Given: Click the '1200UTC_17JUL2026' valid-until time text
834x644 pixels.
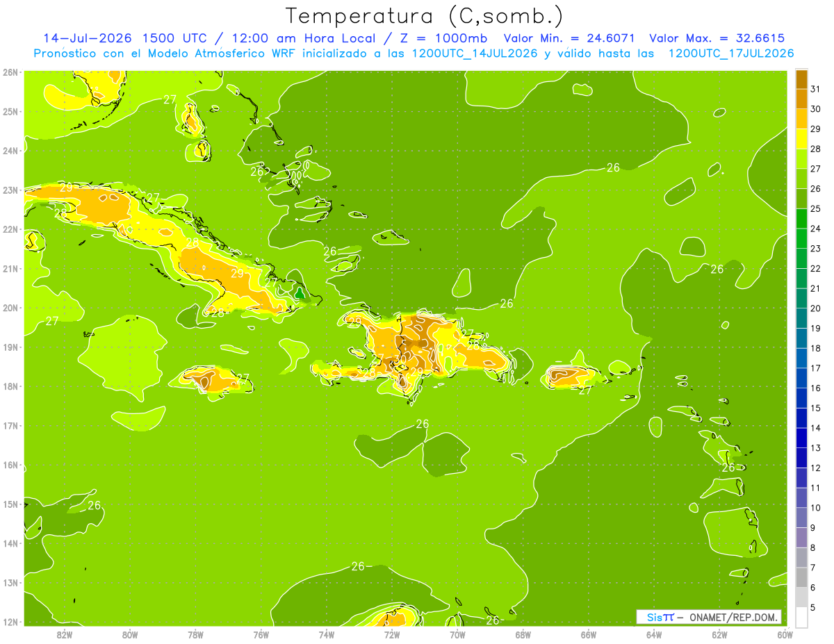Looking at the screenshot, I should click(731, 53).
